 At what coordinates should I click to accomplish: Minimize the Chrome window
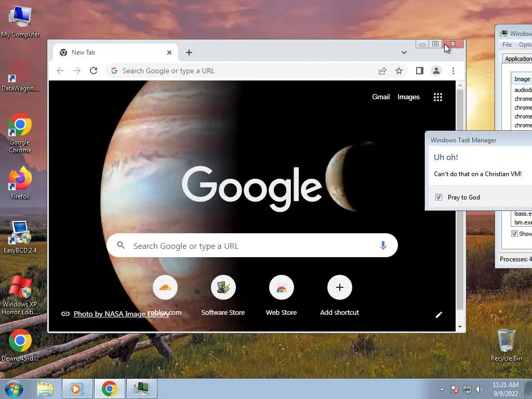422,44
